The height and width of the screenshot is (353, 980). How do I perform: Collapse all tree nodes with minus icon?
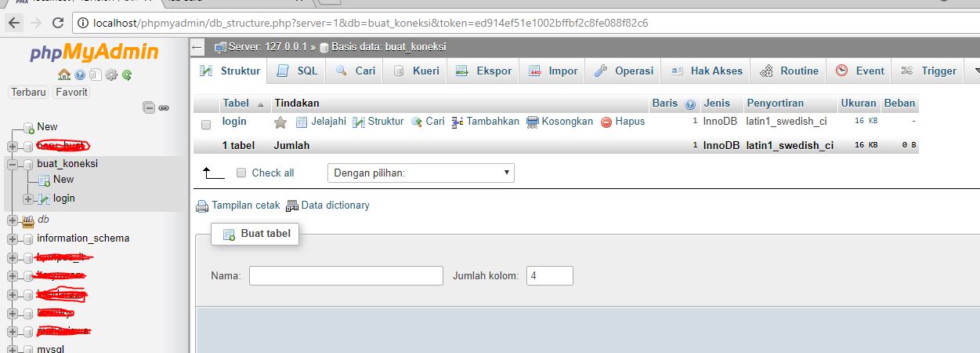(x=148, y=107)
